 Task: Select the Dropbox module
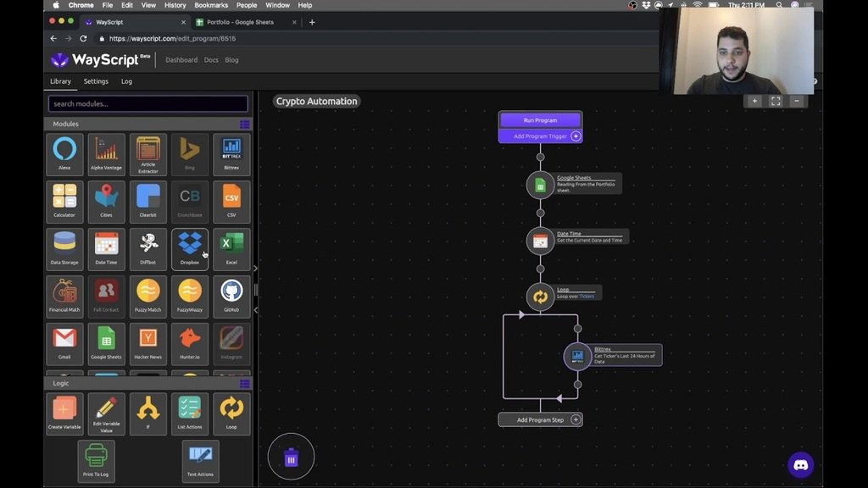pos(190,249)
